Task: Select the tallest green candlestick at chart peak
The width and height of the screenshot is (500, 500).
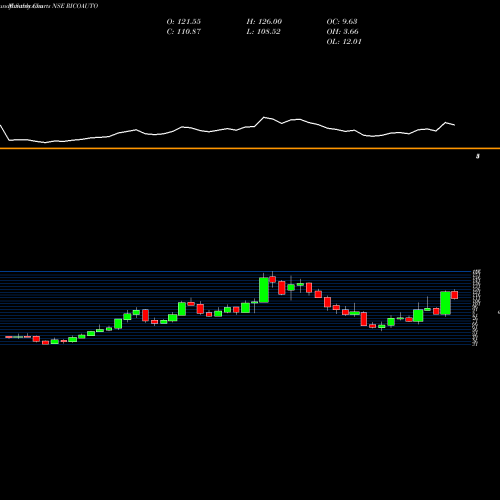Action: 264,290
